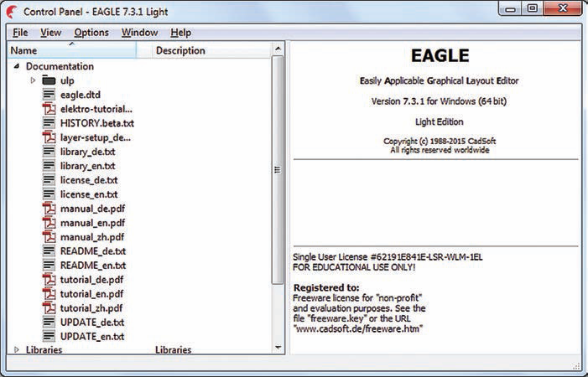Select the elektro-tutorial... entry name

[96, 109]
